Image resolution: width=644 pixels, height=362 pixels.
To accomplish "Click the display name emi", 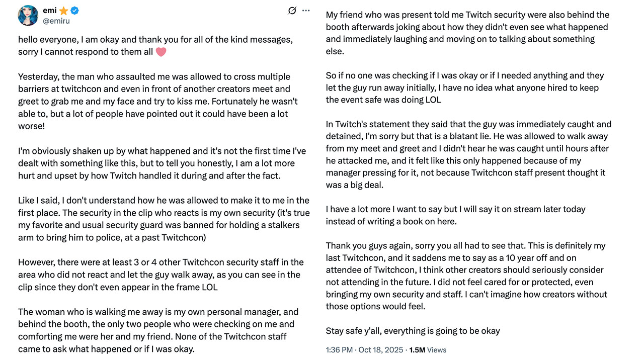I will (x=49, y=10).
